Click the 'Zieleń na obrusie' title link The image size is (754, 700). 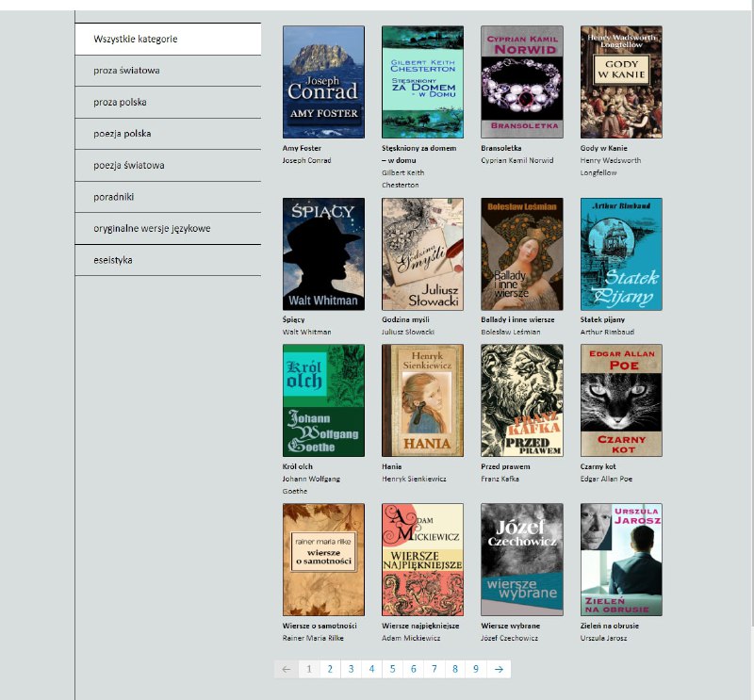(x=609, y=626)
